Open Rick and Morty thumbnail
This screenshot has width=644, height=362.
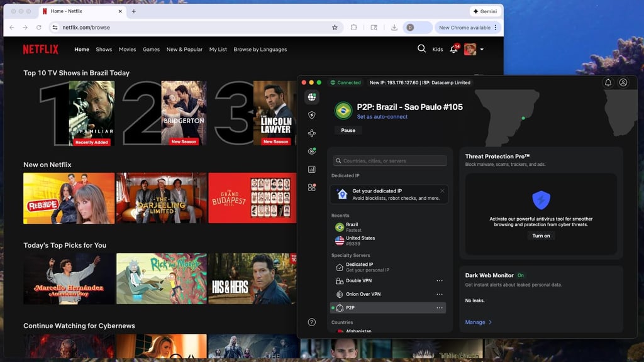(162, 278)
